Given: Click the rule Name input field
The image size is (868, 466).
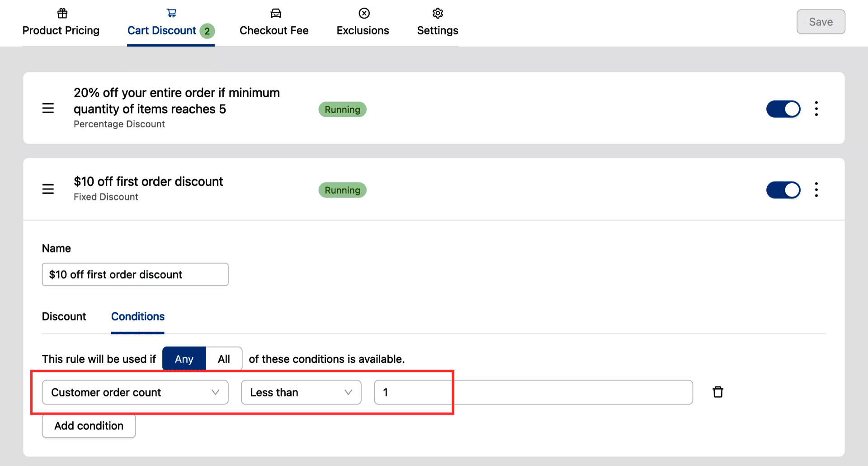Looking at the screenshot, I should 135,275.
